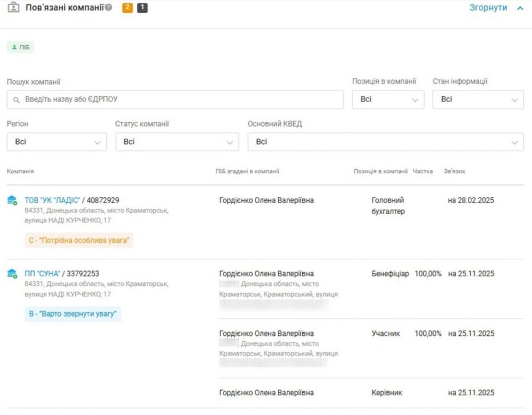Open ТОВ "УК "ЛАДІС" company link
Image resolution: width=532 pixels, height=415 pixels.
52,200
